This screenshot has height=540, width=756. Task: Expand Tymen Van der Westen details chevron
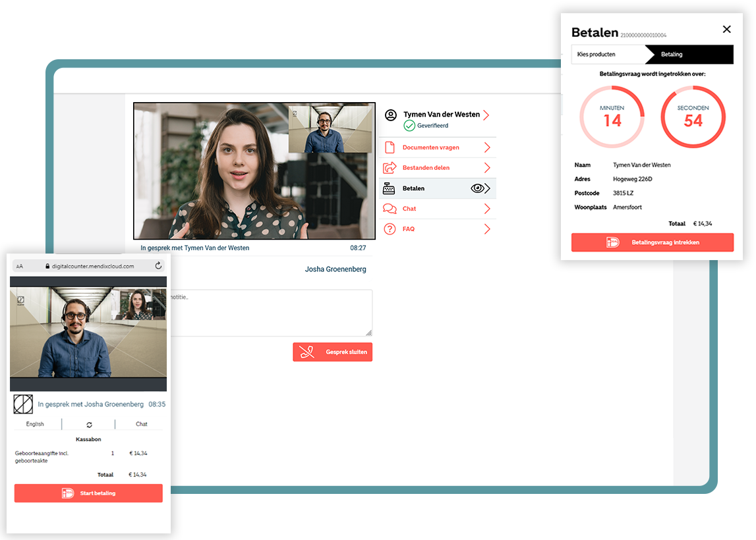point(486,115)
